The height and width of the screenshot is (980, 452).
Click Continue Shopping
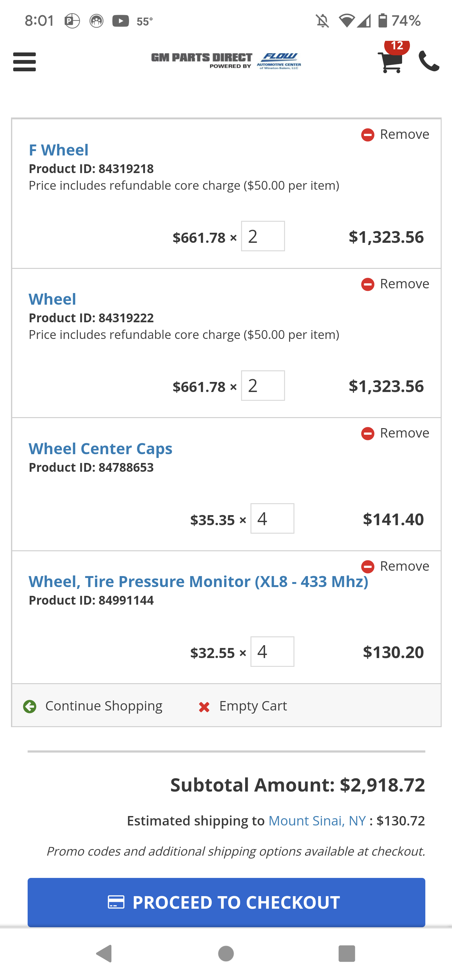tap(93, 706)
